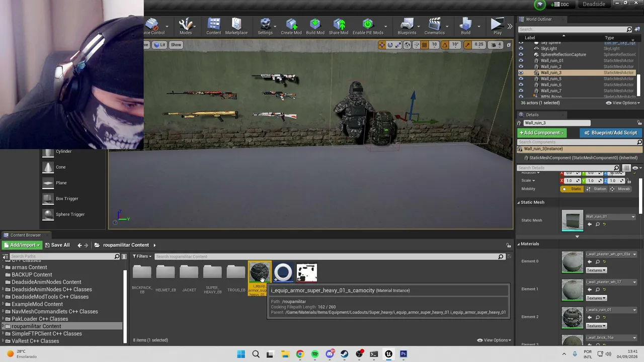Collapse the Materials section
The height and width of the screenshot is (362, 644).
click(x=518, y=244)
